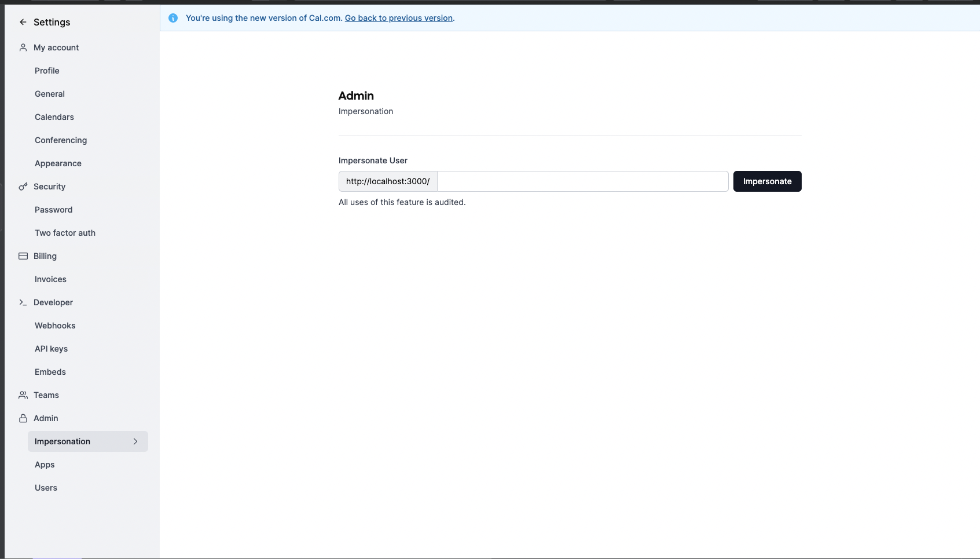Click the Developer section label
This screenshot has height=559, width=980.
point(53,302)
